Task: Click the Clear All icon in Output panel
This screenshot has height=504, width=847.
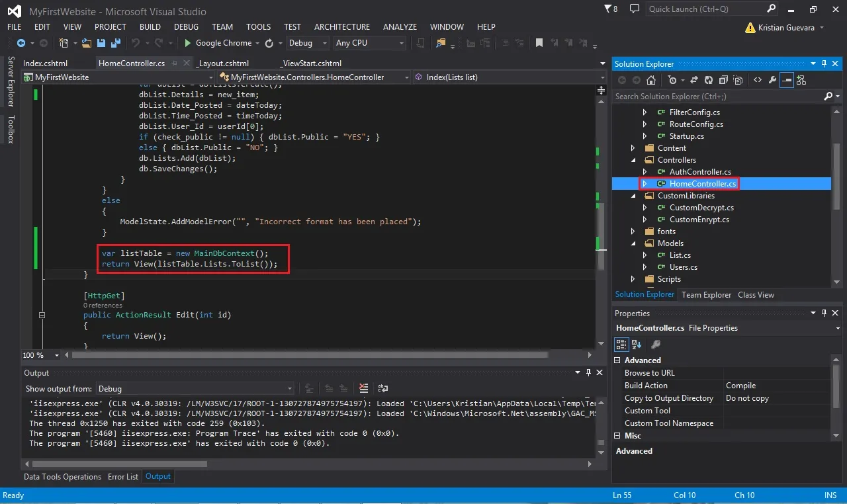Action: pos(363,388)
